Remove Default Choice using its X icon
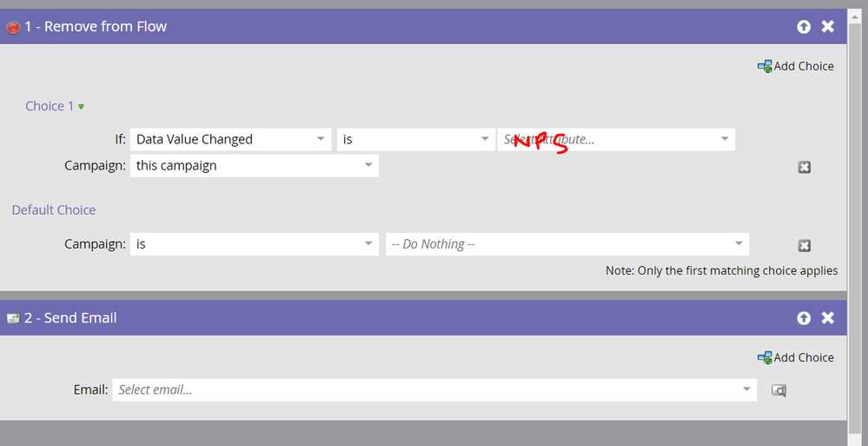Viewport: 868px width, 446px height. tap(805, 245)
